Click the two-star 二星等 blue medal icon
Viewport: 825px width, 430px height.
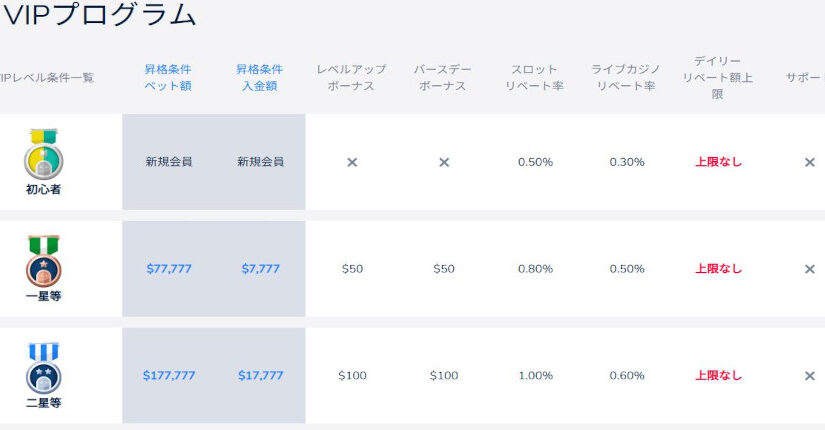(x=43, y=368)
